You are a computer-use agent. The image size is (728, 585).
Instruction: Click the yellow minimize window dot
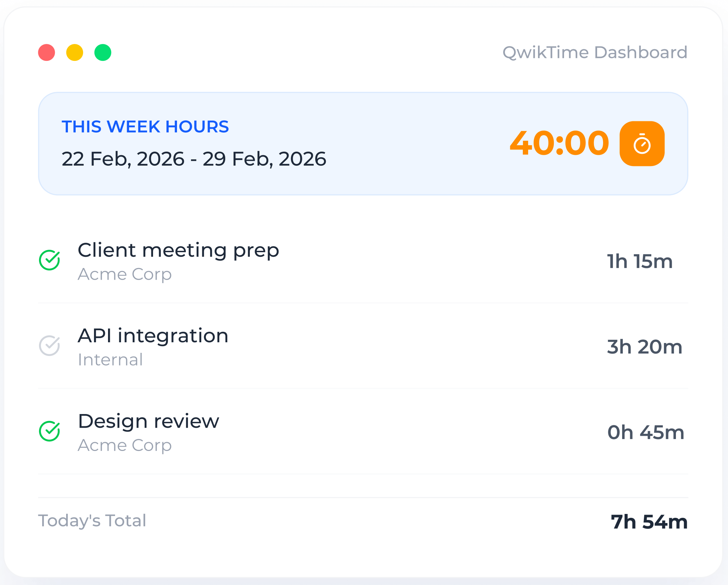point(75,52)
